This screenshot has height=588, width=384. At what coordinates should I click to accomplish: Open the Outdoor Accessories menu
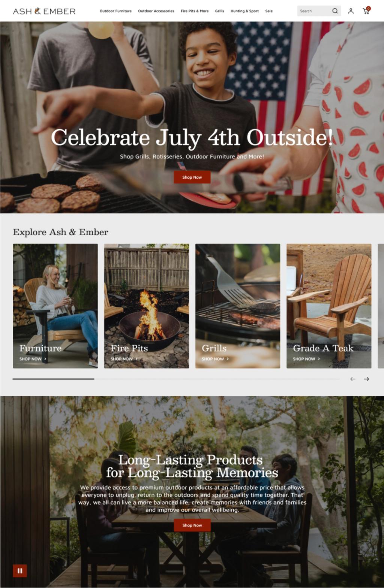[x=156, y=11]
